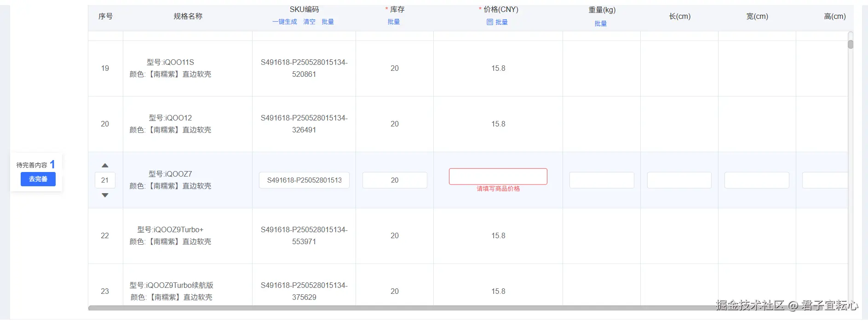Click the vertical scrollbar thumb of the table
Image resolution: width=868 pixels, height=321 pixels.
pos(851,44)
